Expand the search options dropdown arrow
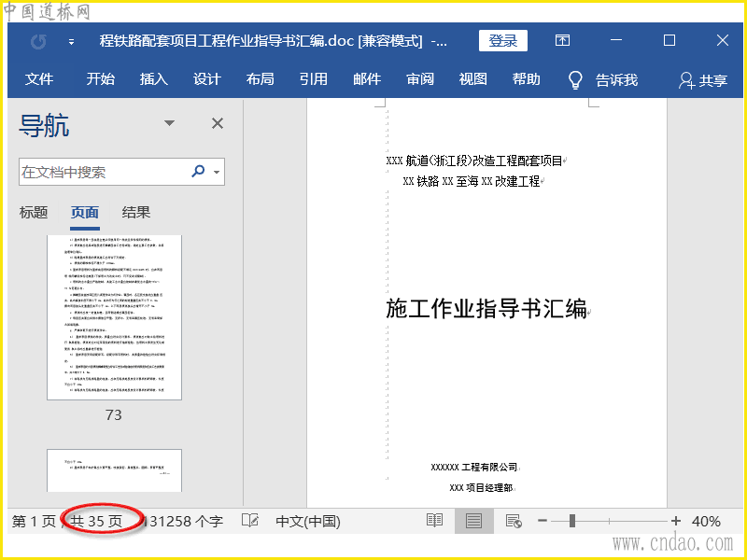Viewport: 747px width, 560px height. 217,172
